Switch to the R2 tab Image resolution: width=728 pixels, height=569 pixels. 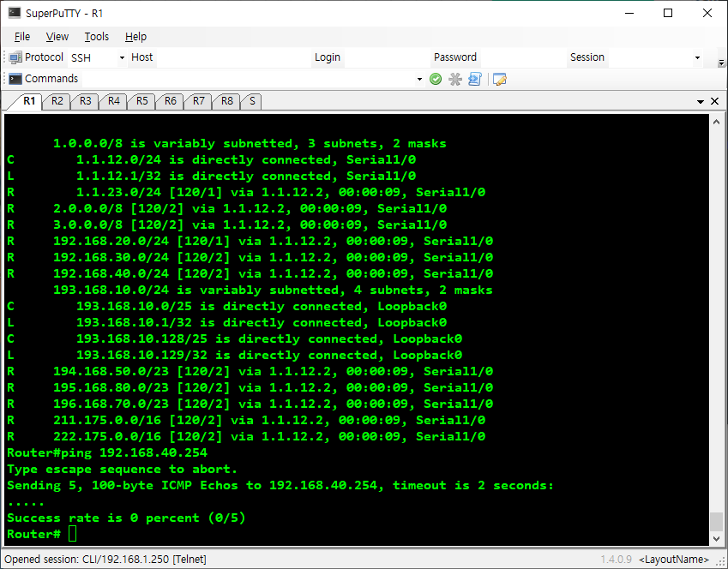click(57, 101)
